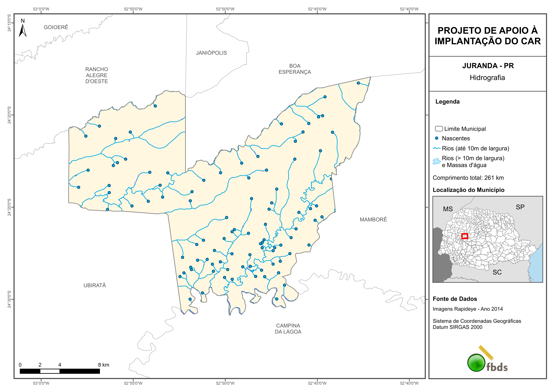Click the wide rivers legend polygon symbol
This screenshot has width=554, height=392.
[x=437, y=161]
